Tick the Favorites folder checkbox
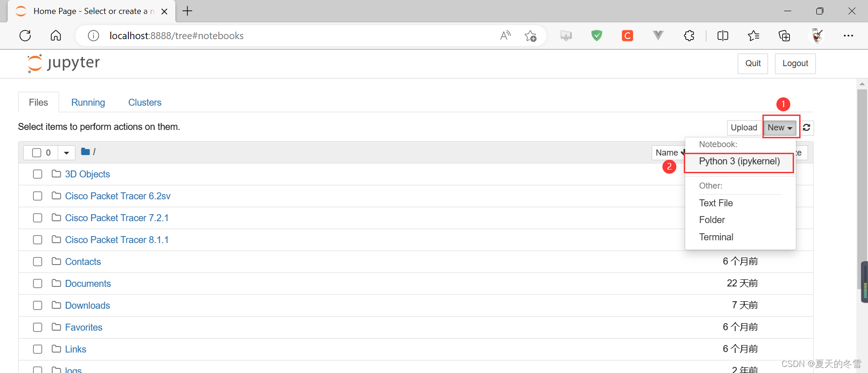Image resolution: width=868 pixels, height=373 pixels. 38,327
